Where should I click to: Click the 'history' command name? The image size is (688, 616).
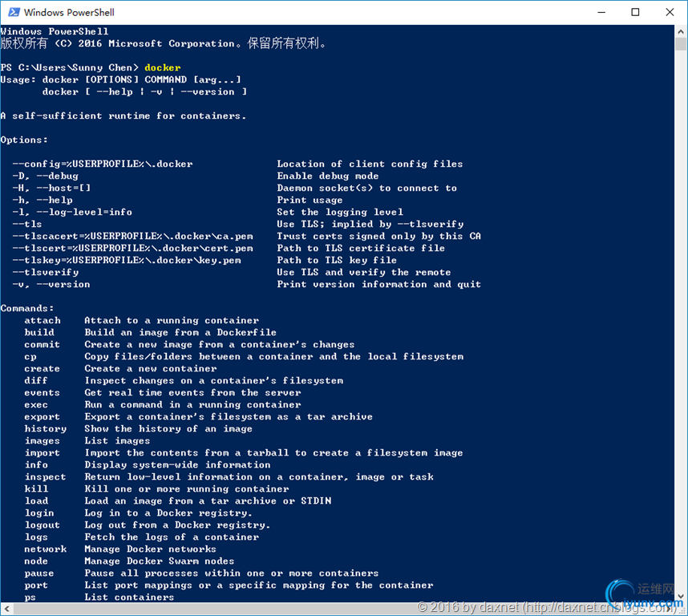coord(45,428)
